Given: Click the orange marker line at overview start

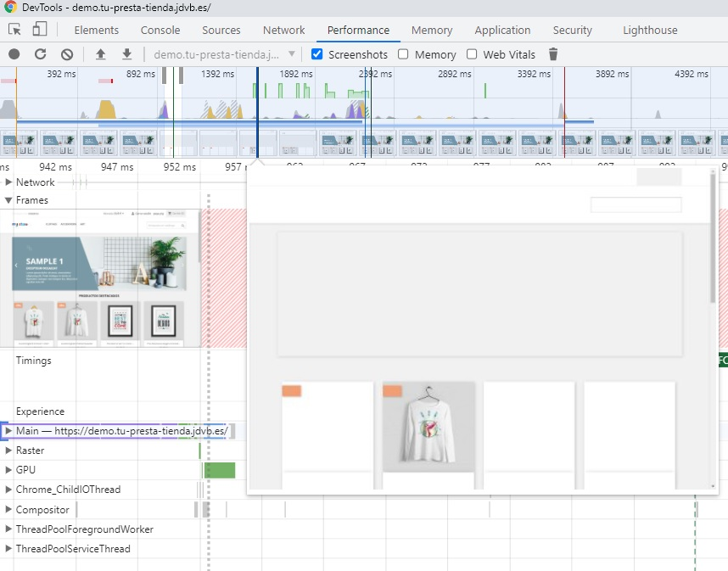Looking at the screenshot, I should pos(16,111).
